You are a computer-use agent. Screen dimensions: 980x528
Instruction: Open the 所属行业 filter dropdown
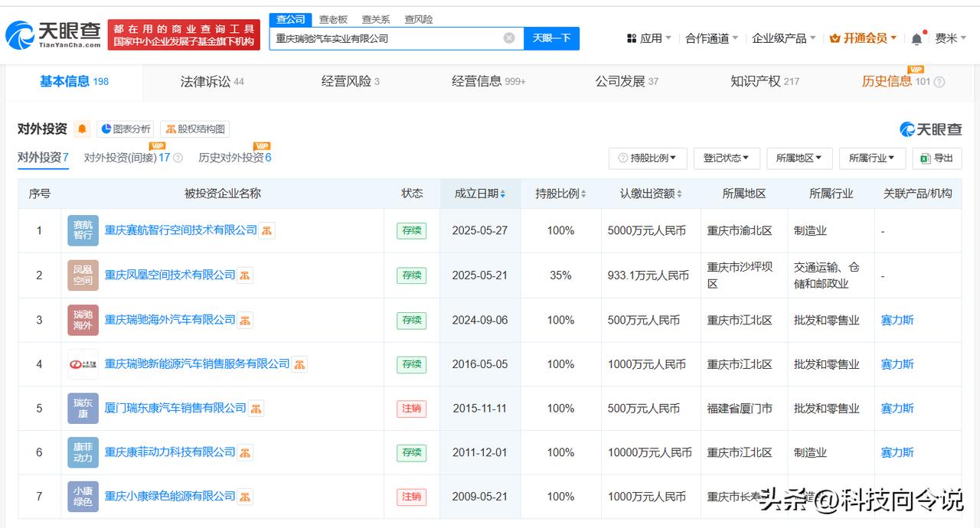[x=872, y=158]
